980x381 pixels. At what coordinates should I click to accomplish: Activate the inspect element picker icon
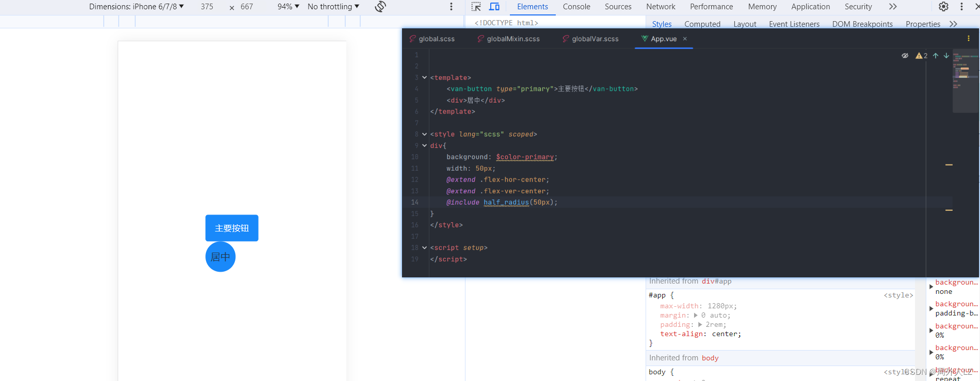click(x=476, y=7)
